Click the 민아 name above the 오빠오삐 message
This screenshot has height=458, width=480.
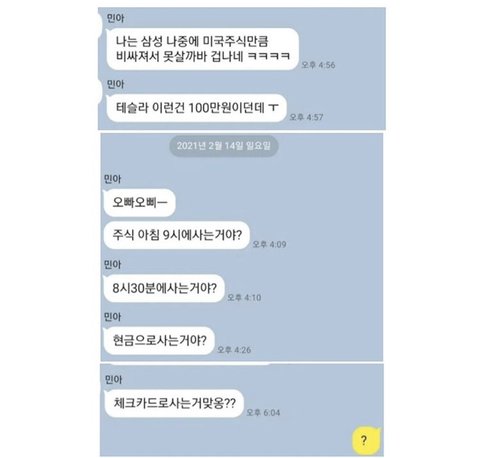coord(113,179)
